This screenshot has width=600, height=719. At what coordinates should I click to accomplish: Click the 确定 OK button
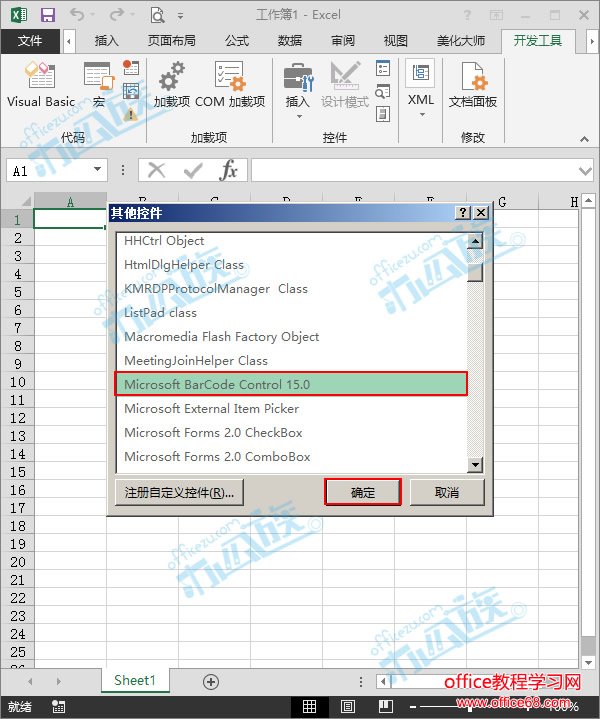363,492
